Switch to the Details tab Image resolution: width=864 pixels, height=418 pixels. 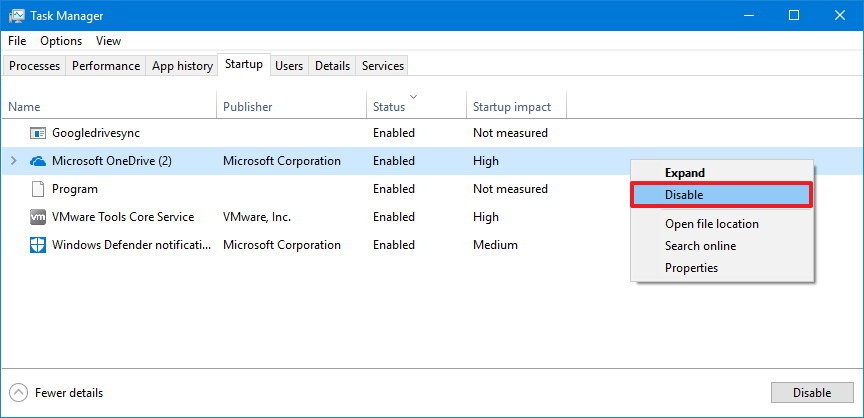(332, 66)
